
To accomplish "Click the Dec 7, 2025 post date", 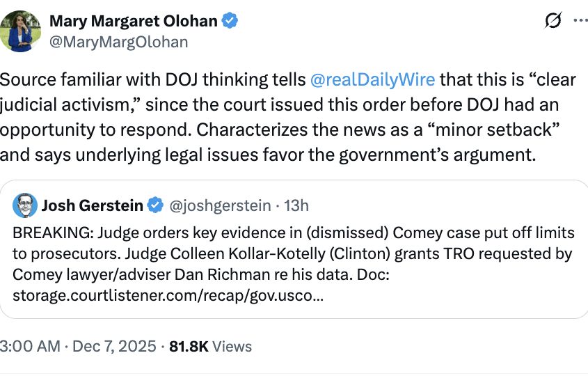I will 115,346.
